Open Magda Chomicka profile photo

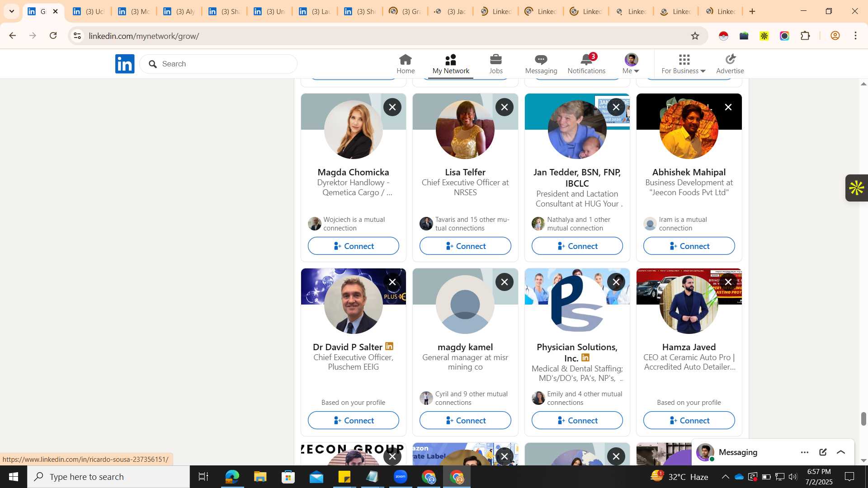tap(354, 130)
